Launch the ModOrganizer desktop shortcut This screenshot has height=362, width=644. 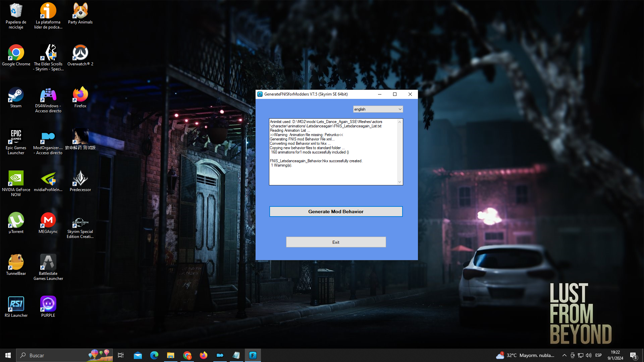48,141
